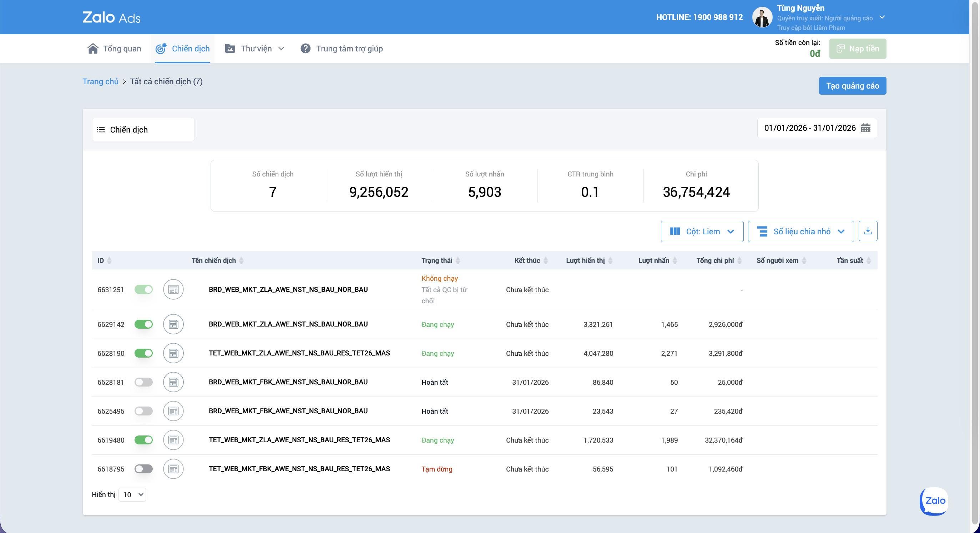
Task: Click the download report icon button
Action: [x=868, y=231]
